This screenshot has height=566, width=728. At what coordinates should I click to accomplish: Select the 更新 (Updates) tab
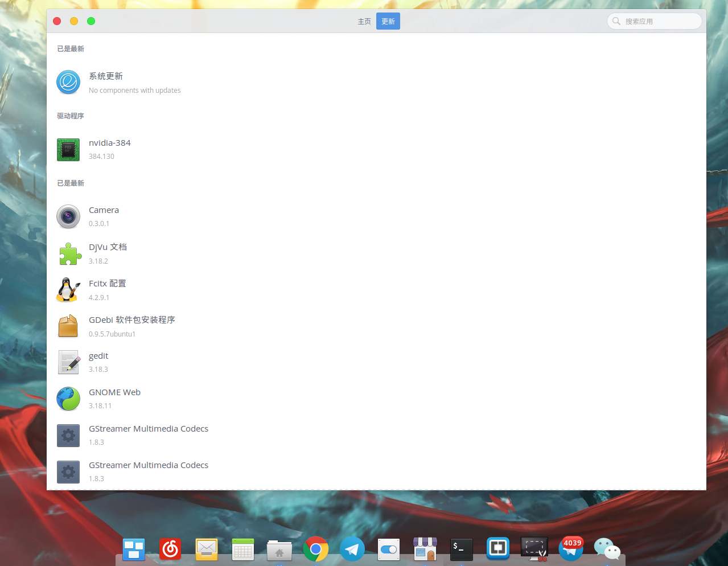388,22
